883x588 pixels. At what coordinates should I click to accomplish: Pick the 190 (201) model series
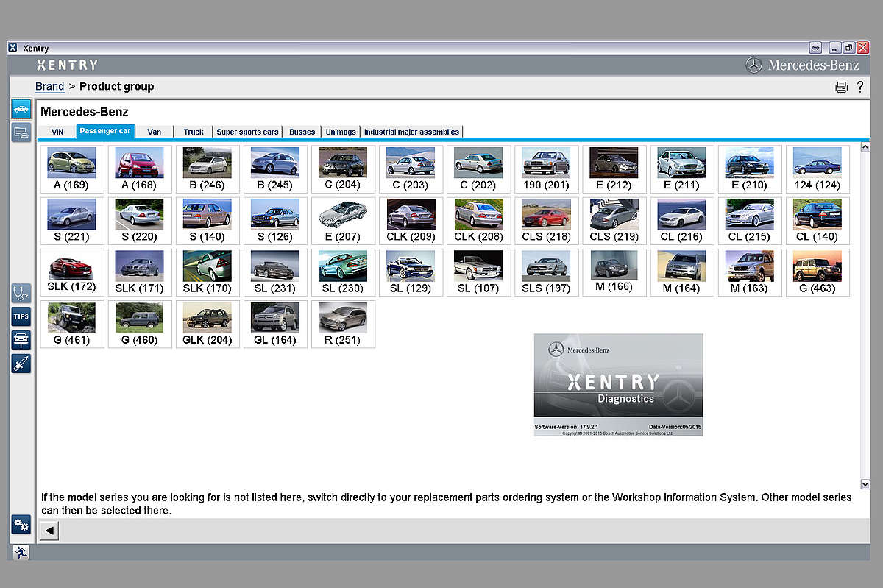[x=545, y=169]
